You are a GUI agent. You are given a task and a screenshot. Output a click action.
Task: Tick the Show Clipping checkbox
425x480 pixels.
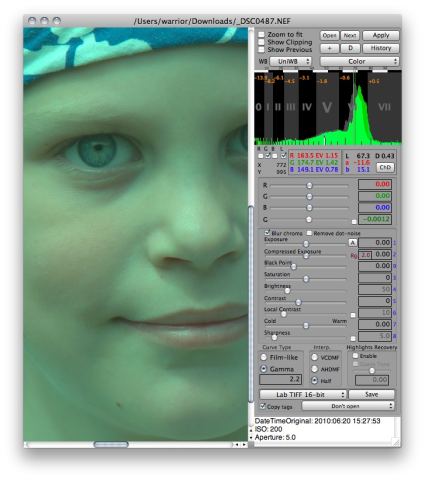(261, 42)
